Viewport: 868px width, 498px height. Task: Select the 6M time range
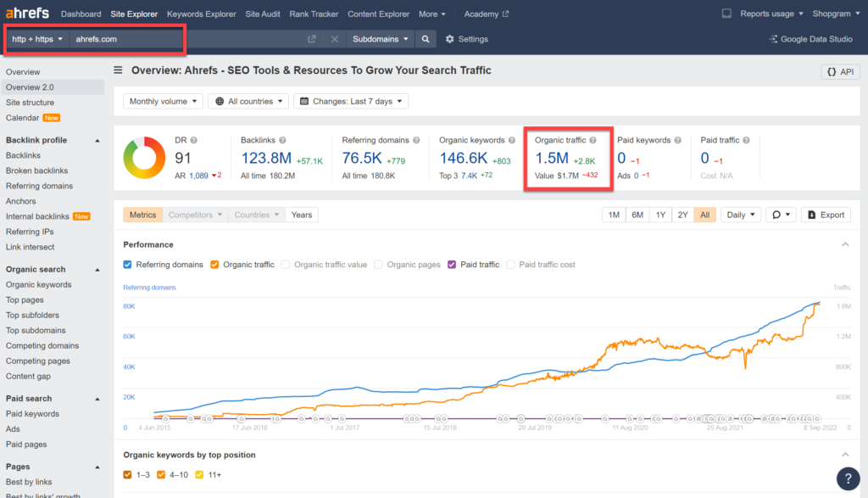tap(637, 215)
